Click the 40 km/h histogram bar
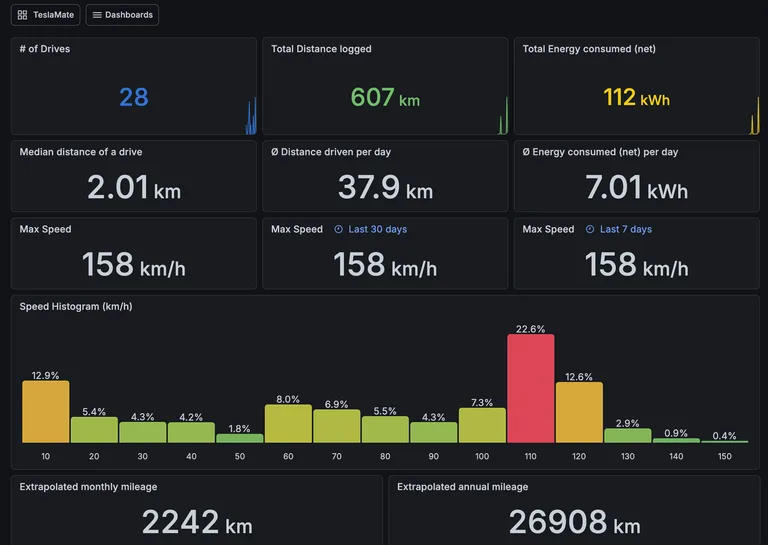This screenshot has height=545, width=768. click(191, 433)
